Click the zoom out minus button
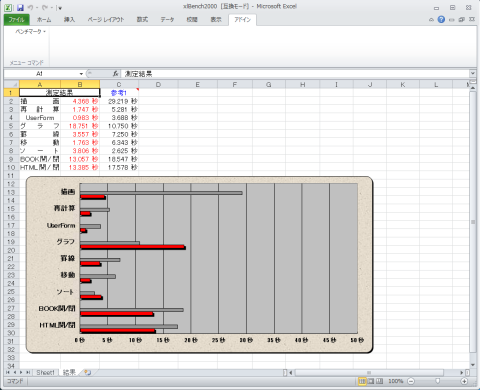 pyautogui.click(x=411, y=381)
